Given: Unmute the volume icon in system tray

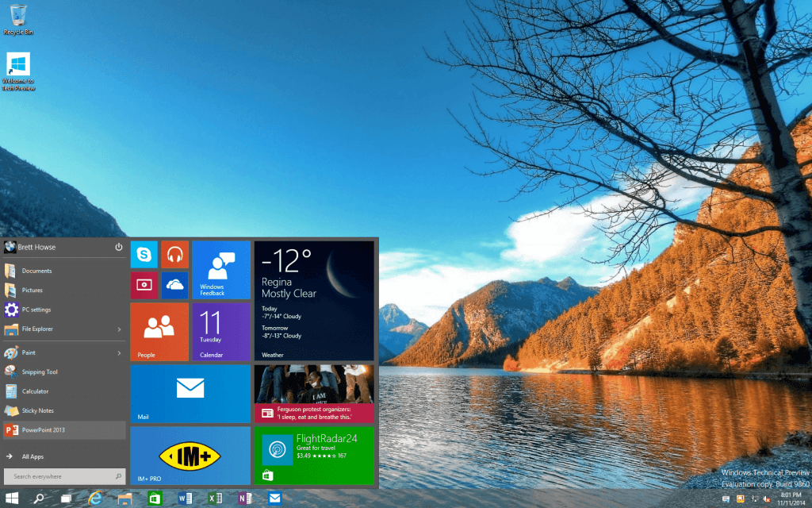Looking at the screenshot, I should coord(767,498).
